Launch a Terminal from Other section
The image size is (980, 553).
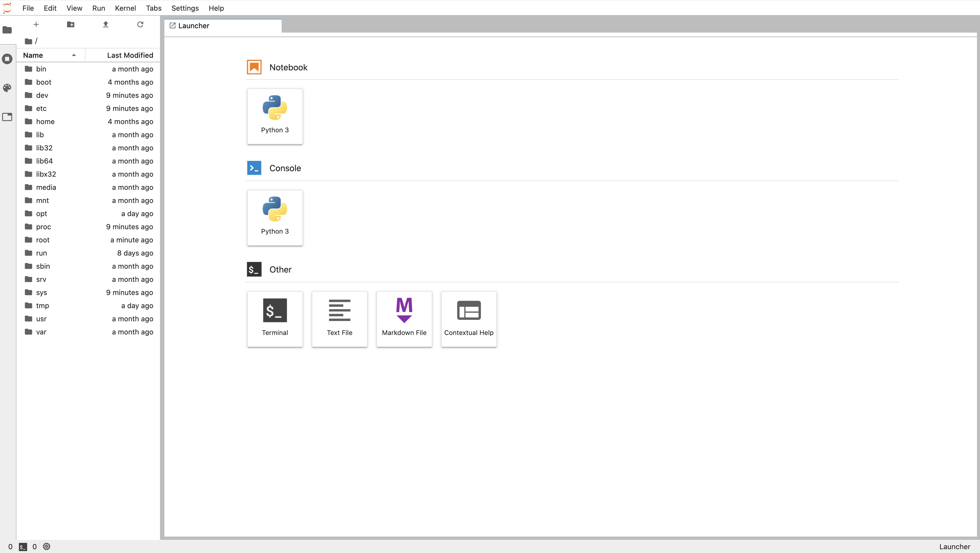tap(275, 318)
